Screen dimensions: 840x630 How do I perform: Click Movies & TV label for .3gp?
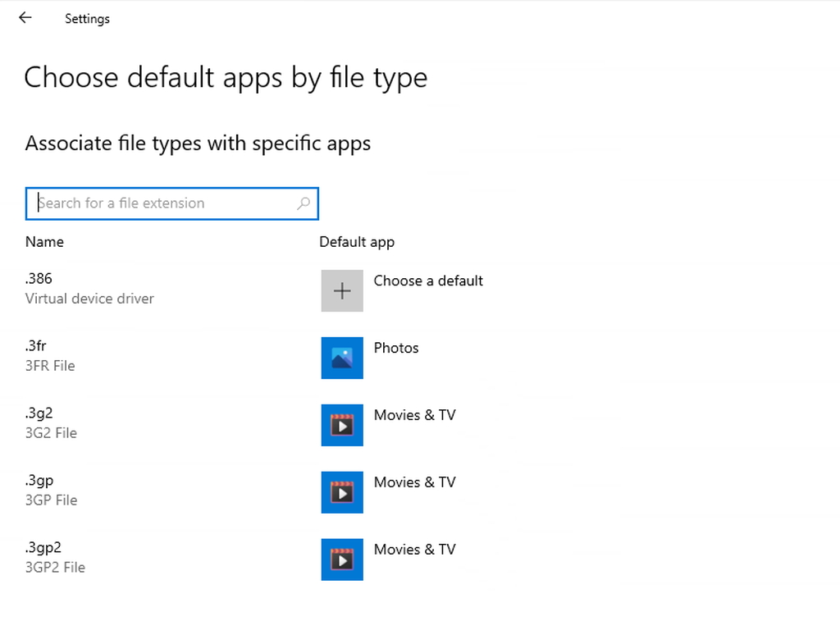click(x=414, y=482)
